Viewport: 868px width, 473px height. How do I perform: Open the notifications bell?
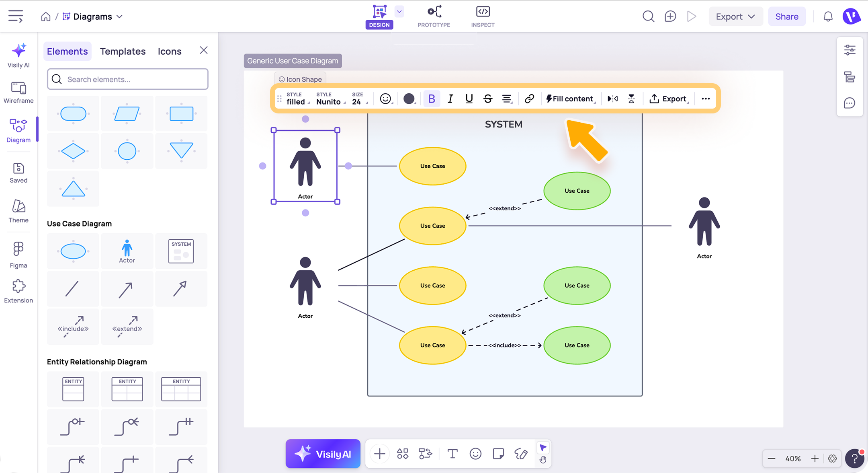(x=828, y=16)
